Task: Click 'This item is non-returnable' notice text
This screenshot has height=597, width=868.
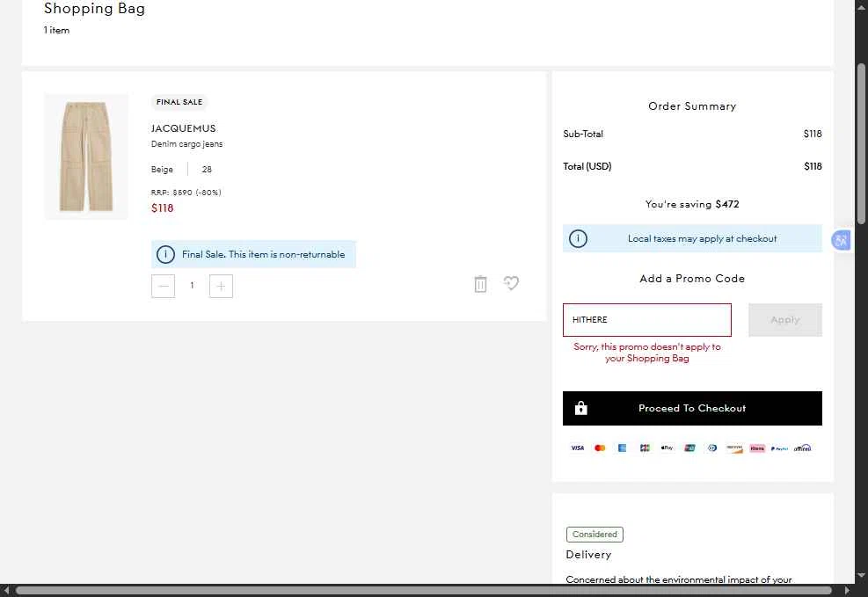Action: [287, 254]
